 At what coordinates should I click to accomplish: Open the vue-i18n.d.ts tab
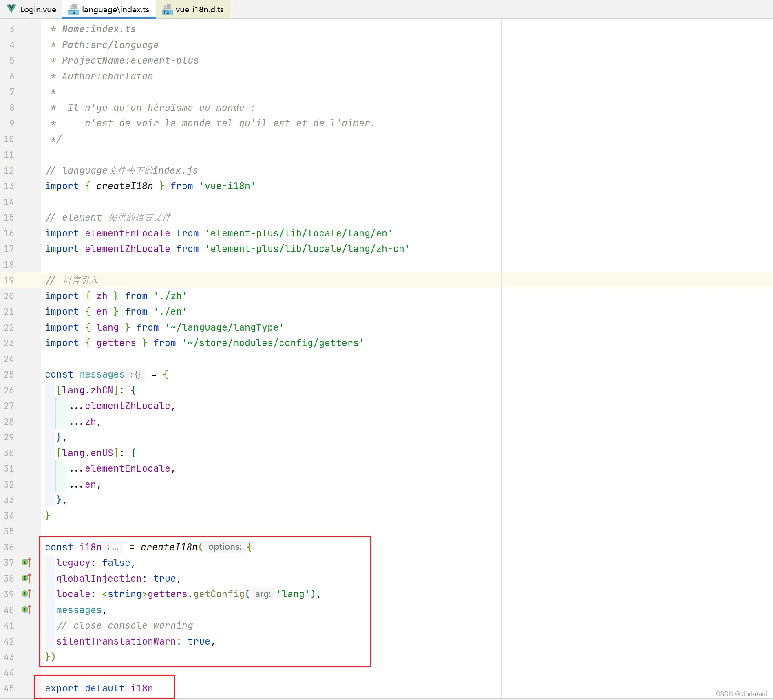coord(199,9)
